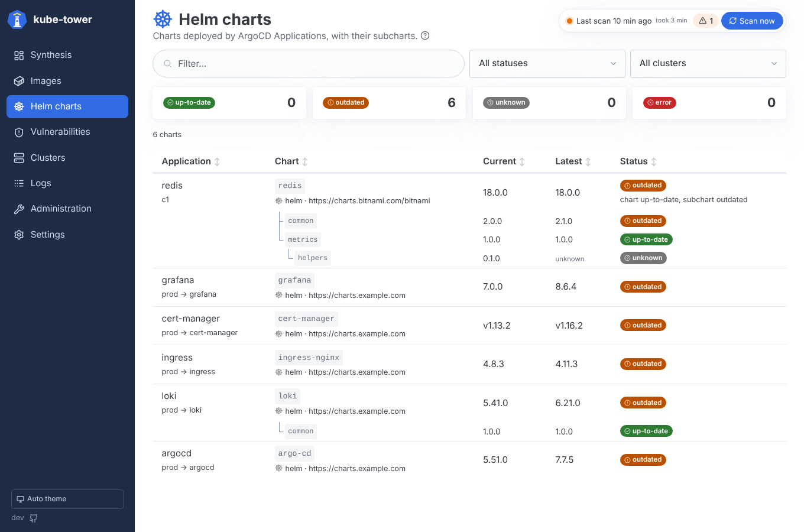
Task: Click the common subchart under redis
Action: point(301,221)
